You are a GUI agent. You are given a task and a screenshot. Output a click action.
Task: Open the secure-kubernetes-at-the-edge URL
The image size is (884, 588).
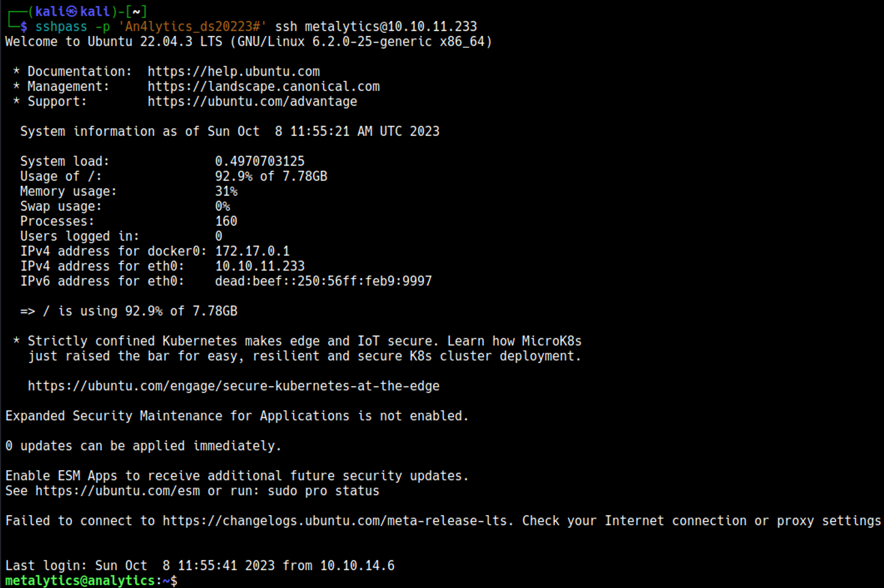click(233, 386)
